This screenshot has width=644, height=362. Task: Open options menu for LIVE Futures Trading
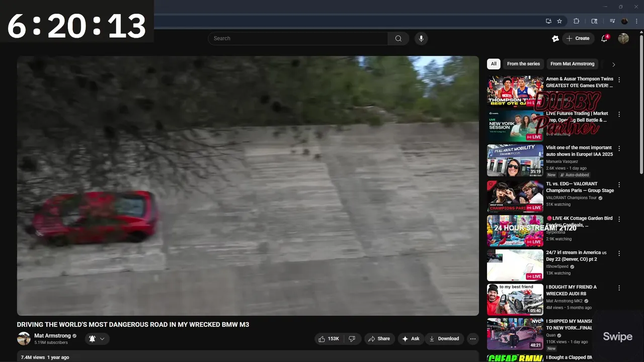click(619, 114)
